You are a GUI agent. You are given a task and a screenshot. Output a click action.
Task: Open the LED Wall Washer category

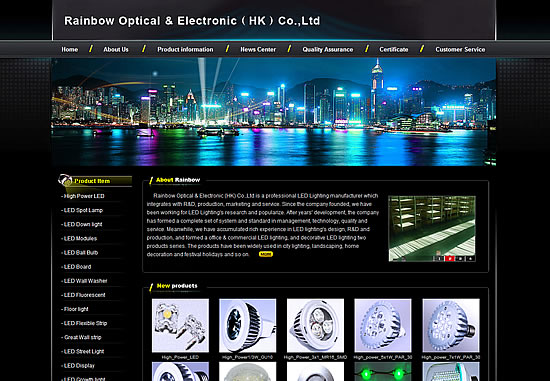85,281
